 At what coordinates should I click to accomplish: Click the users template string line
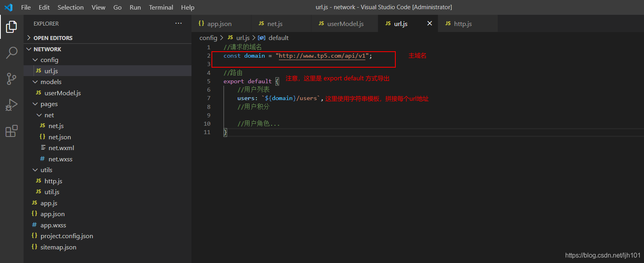point(280,98)
